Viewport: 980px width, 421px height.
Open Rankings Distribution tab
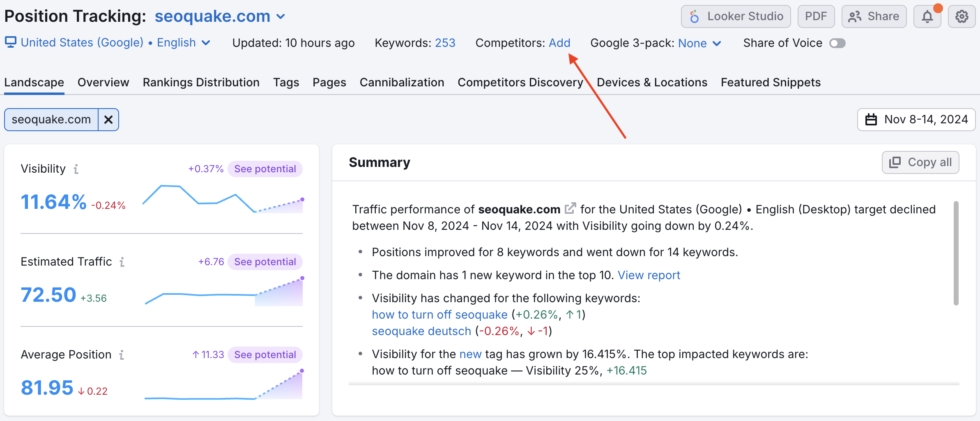pos(201,83)
